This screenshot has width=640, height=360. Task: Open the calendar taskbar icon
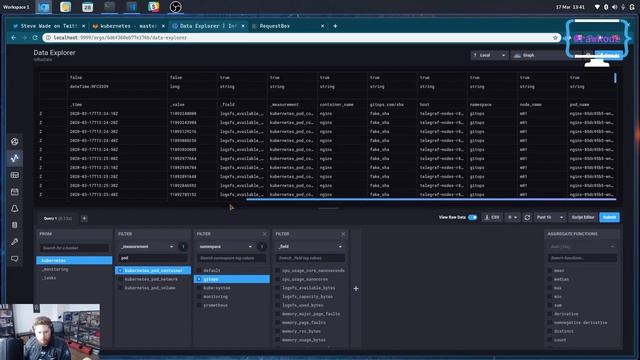[x=87, y=7]
